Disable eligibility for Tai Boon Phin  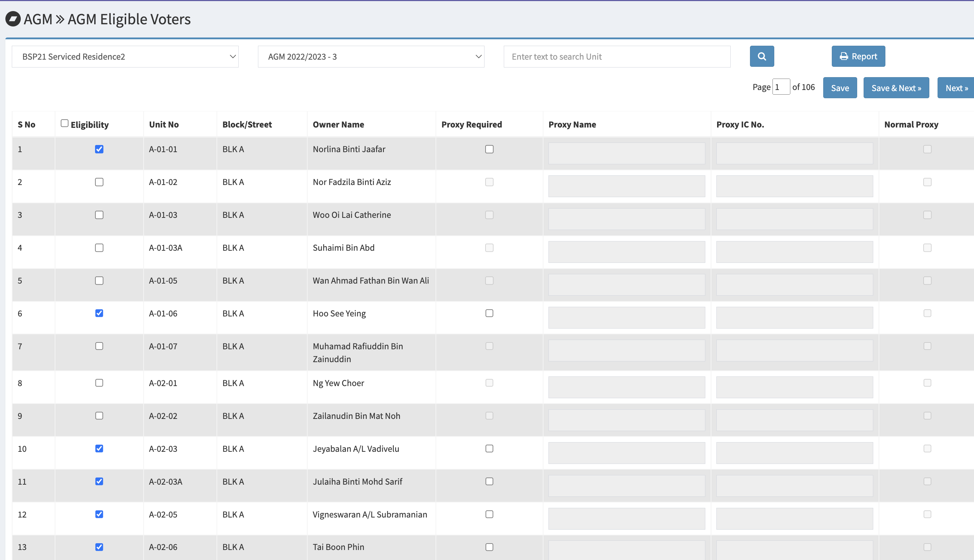(x=99, y=546)
